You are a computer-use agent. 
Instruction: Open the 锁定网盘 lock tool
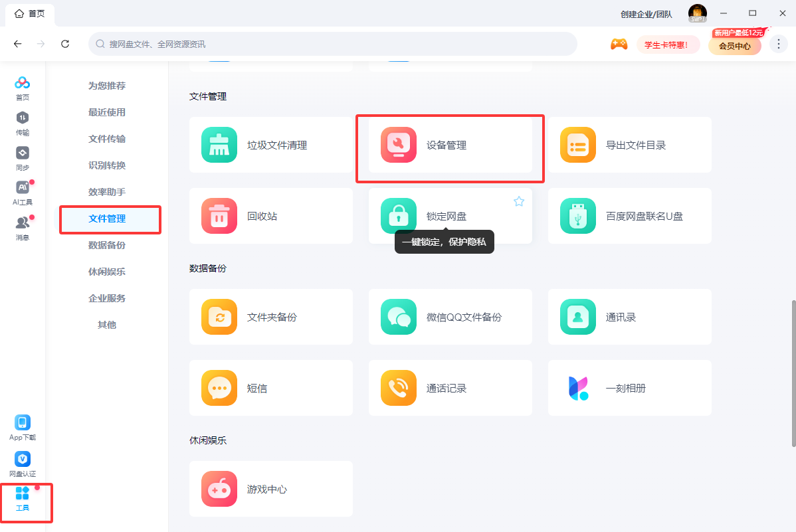[450, 216]
